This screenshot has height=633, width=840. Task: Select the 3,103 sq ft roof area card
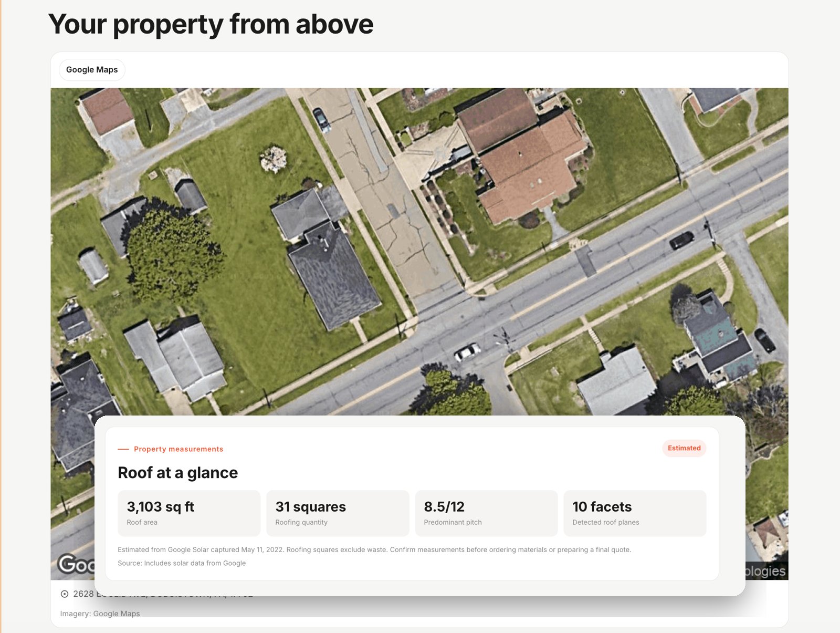point(189,513)
